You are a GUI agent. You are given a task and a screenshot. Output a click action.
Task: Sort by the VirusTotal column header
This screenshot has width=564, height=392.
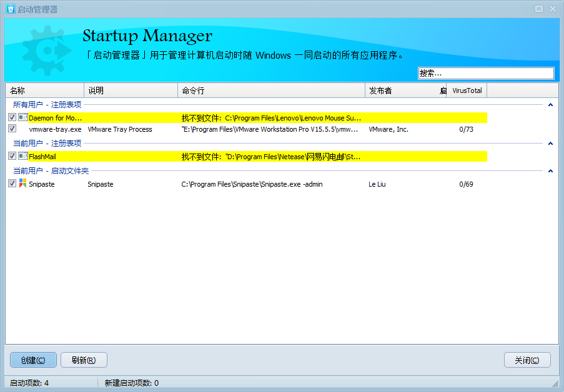(x=467, y=91)
